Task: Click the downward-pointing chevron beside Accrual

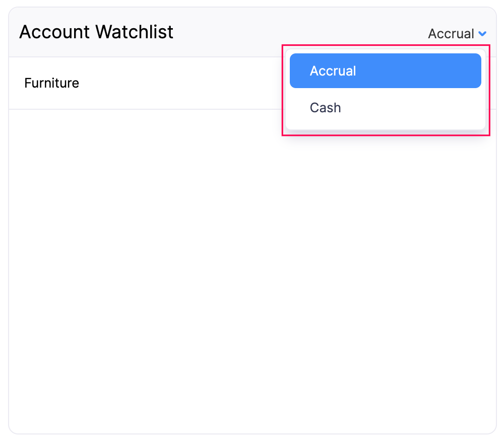Action: click(482, 34)
